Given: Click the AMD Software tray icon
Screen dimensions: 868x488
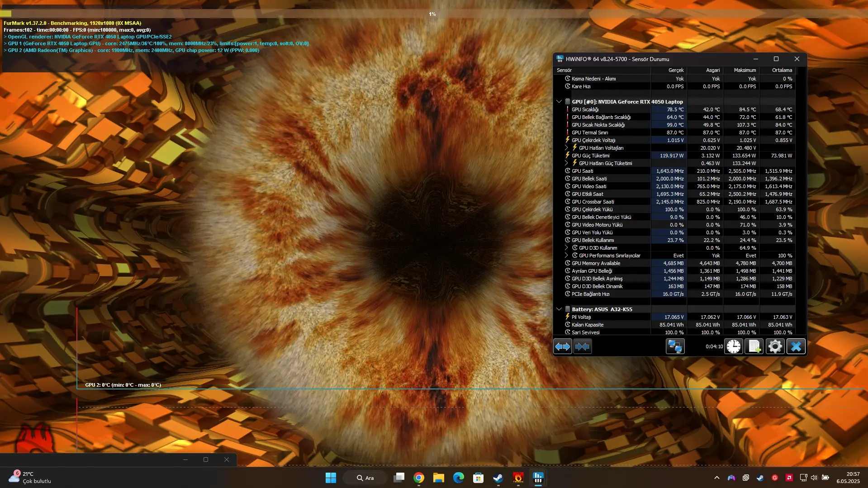Looking at the screenshot, I should pos(789,478).
